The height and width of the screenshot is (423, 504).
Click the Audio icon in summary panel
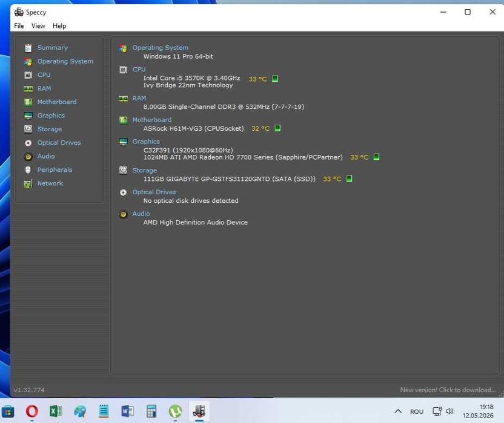[x=123, y=214]
